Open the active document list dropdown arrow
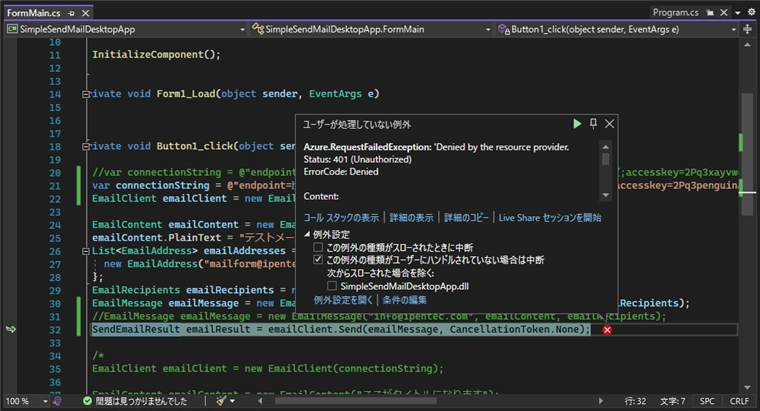760x411 pixels. (x=738, y=13)
